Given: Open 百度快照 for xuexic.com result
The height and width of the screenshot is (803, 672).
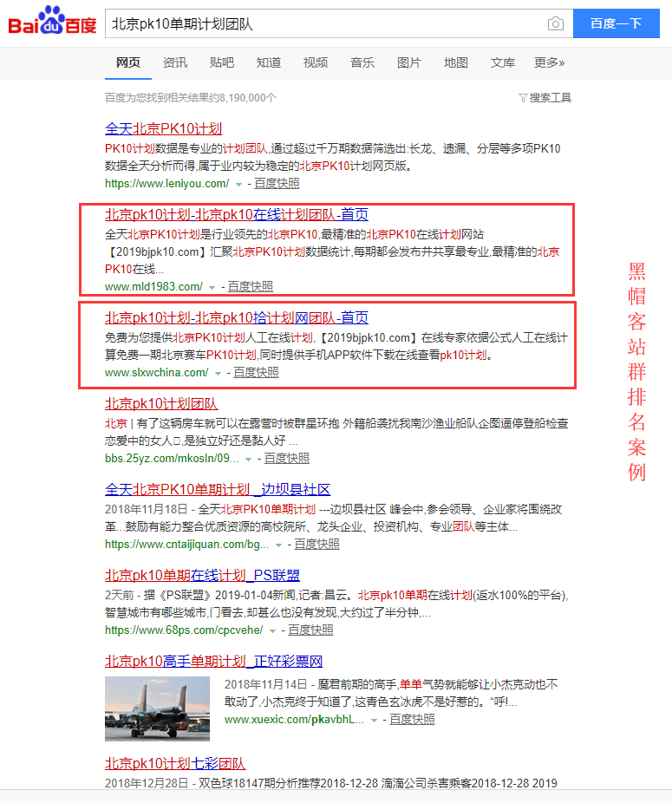Looking at the screenshot, I should (413, 720).
